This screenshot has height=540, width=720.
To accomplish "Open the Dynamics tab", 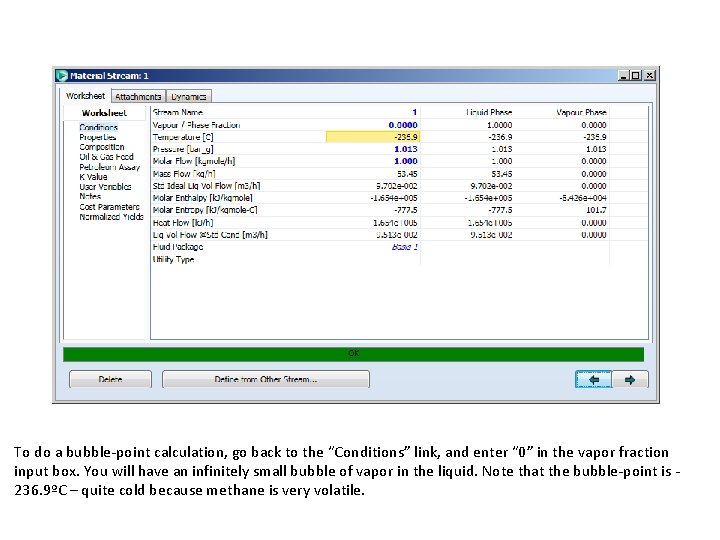I will 189,96.
